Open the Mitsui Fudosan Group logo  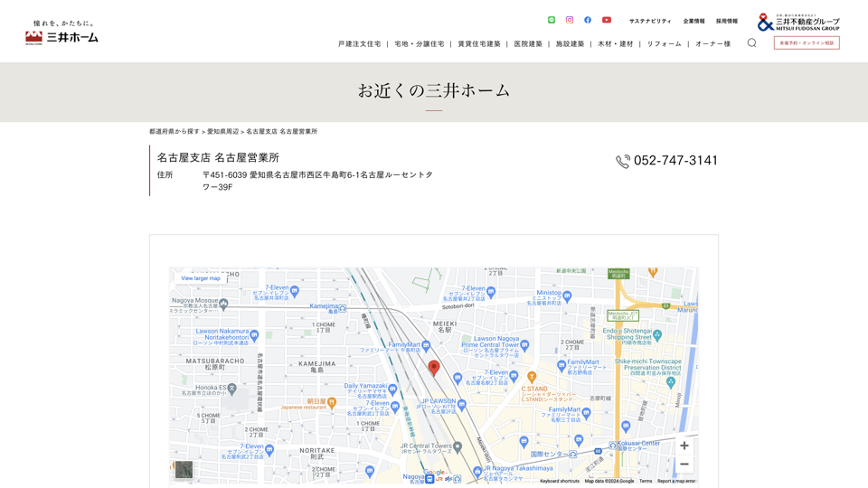tap(798, 22)
